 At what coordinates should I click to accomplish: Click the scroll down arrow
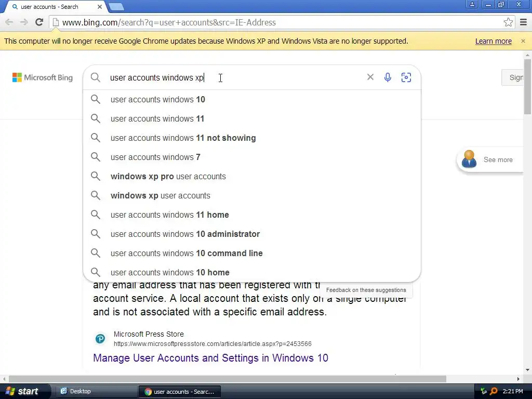coord(527,370)
